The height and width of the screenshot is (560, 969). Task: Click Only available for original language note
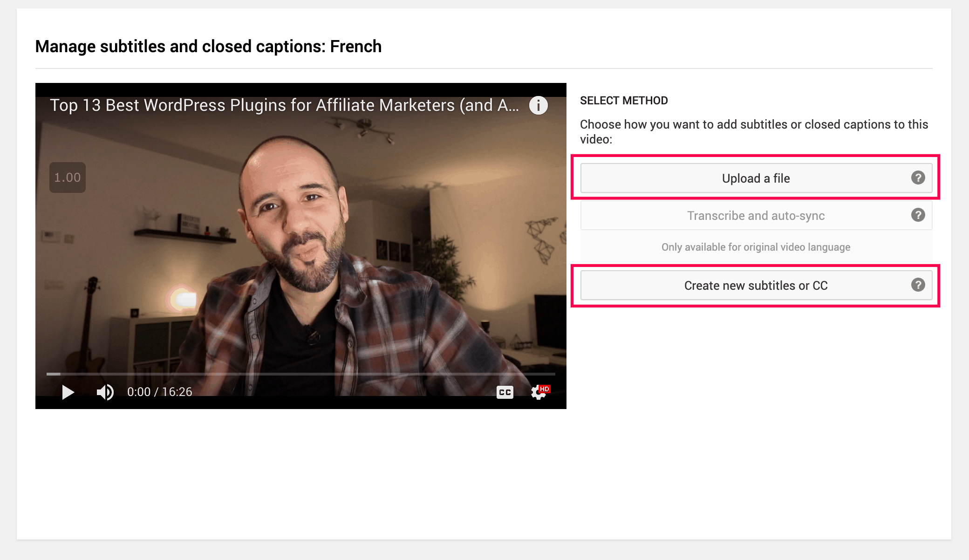756,247
